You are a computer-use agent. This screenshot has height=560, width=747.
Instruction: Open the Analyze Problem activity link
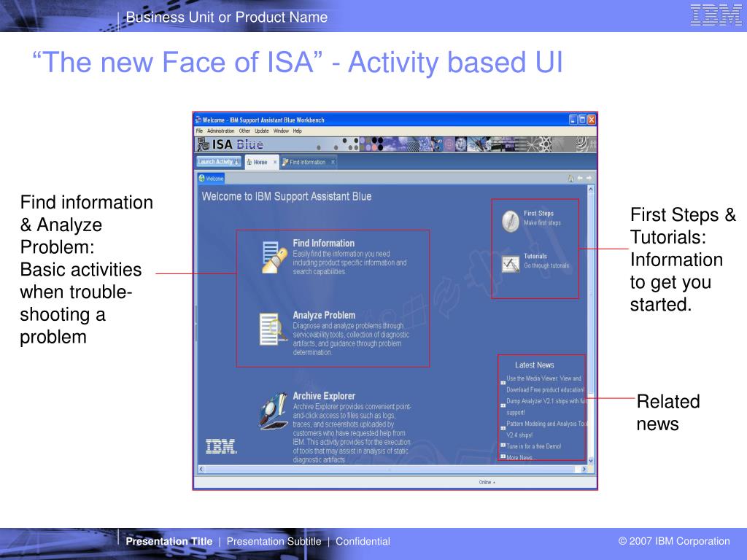tap(324, 315)
